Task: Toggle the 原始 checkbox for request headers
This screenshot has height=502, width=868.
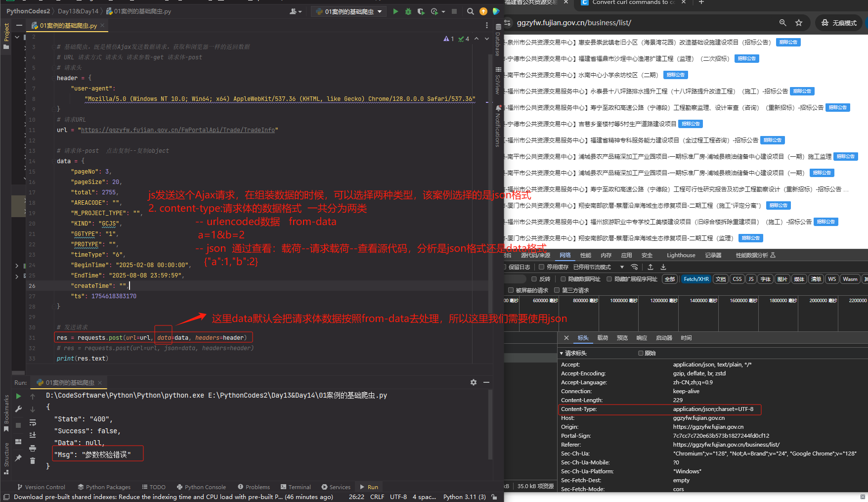Action: tap(641, 353)
